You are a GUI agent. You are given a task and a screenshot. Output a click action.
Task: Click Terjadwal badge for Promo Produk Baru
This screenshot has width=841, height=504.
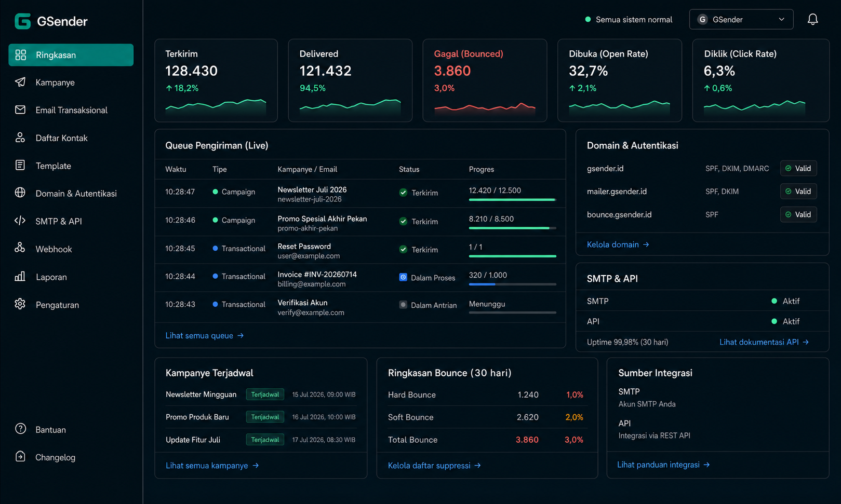pyautogui.click(x=265, y=417)
